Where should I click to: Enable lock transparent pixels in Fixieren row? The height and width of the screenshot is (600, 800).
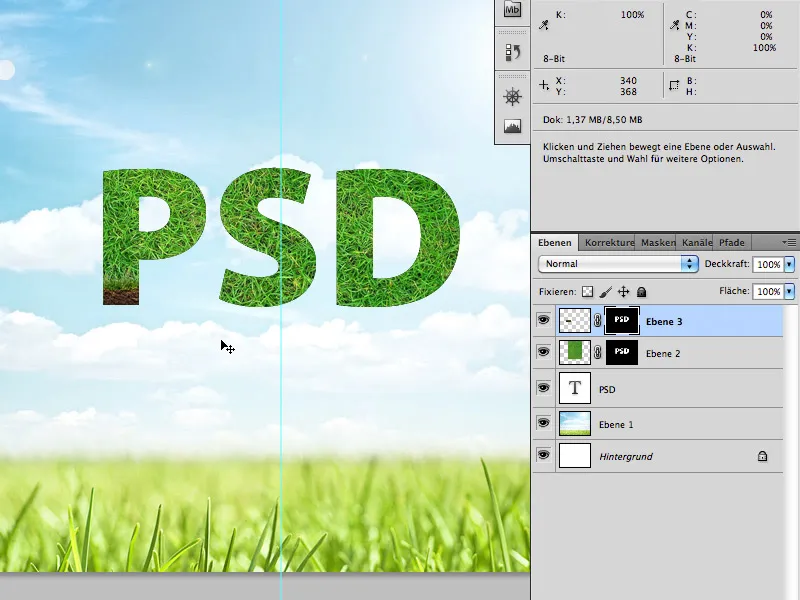pyautogui.click(x=587, y=292)
